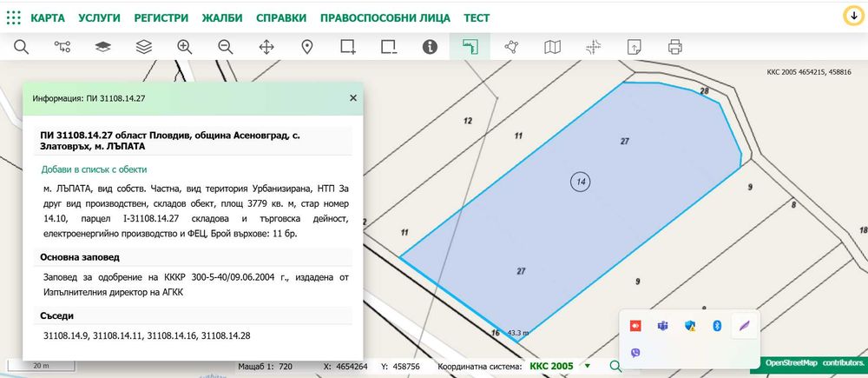Click the scale value 720
868x378 pixels.
tap(285, 367)
